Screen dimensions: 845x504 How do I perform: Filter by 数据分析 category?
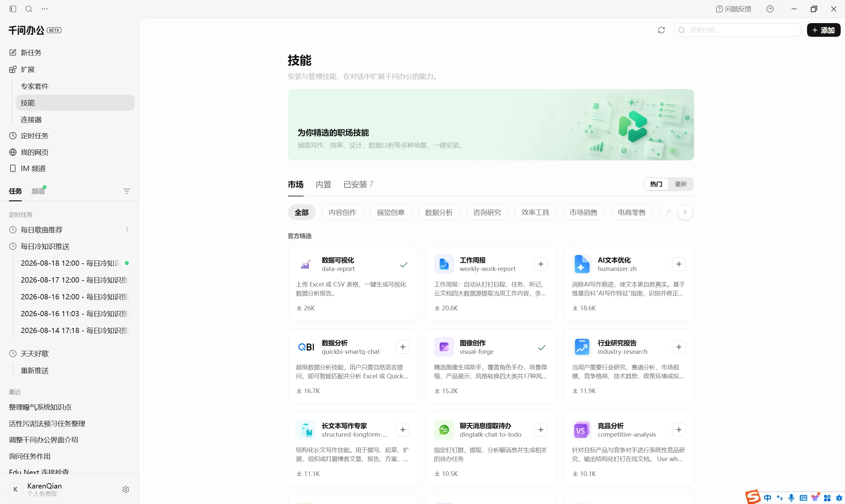click(x=439, y=213)
